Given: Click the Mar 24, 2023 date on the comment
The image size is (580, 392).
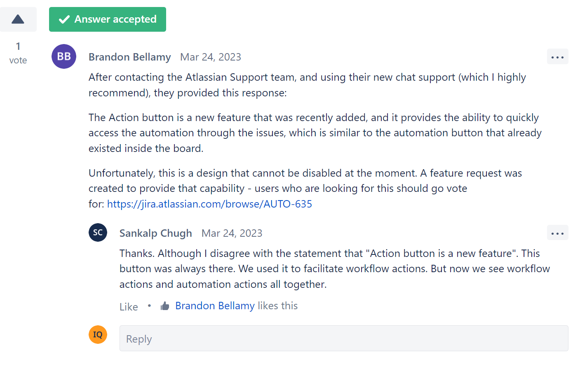Looking at the screenshot, I should click(x=232, y=233).
